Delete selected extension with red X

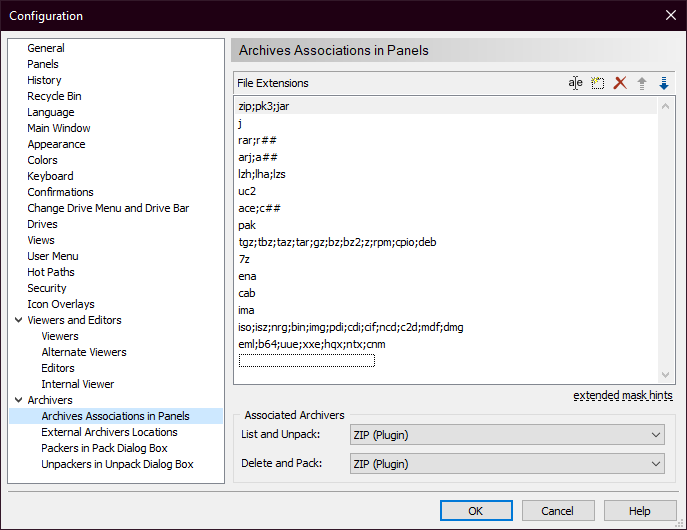(x=620, y=83)
